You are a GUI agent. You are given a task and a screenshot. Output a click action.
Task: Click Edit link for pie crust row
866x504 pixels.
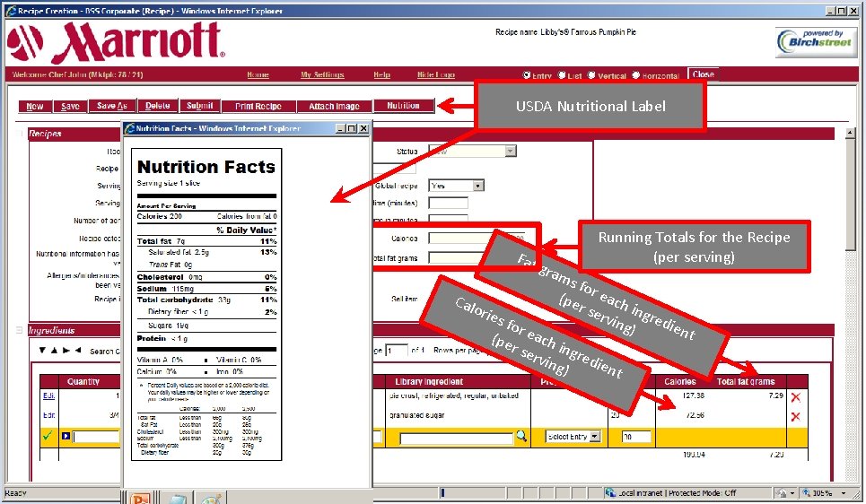48,395
